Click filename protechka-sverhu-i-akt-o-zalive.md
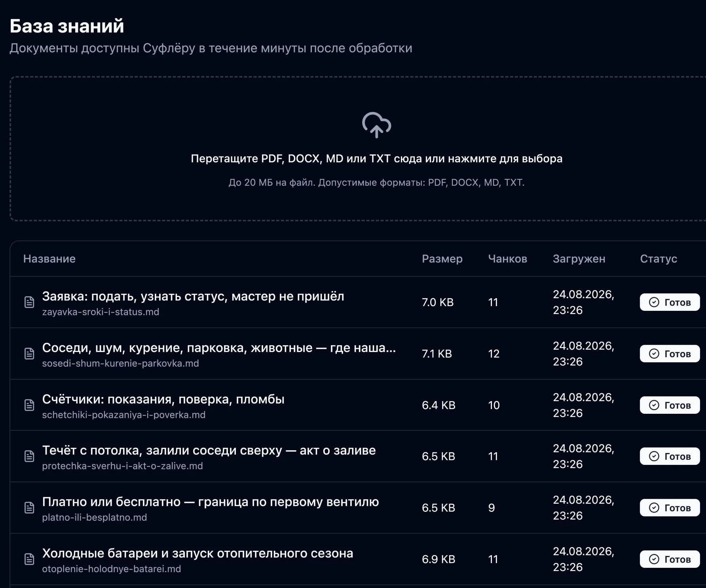 (x=122, y=466)
